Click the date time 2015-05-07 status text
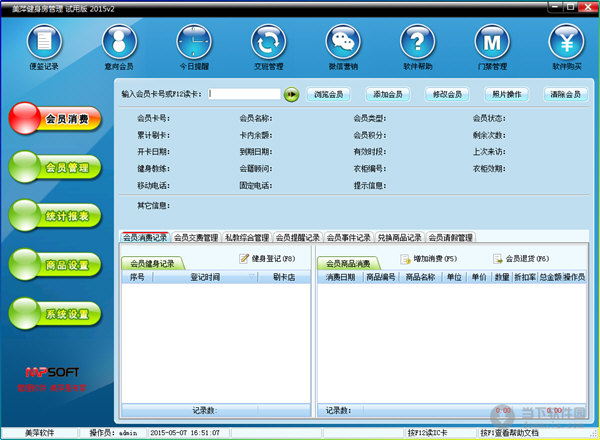The height and width of the screenshot is (440, 600). [185, 433]
